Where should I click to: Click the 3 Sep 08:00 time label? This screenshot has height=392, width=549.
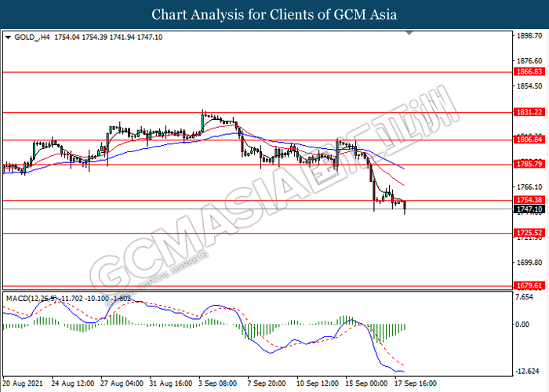point(218,383)
